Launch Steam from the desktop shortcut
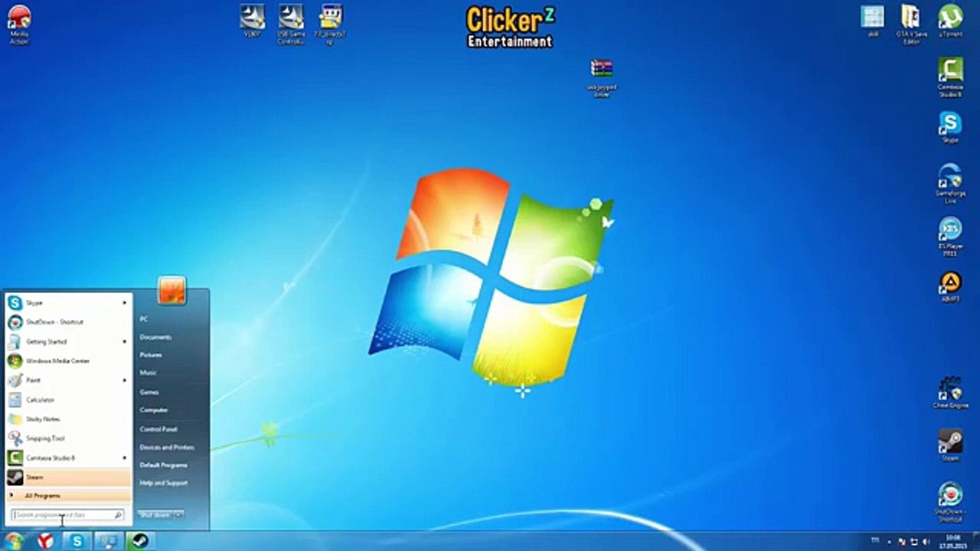 click(950, 445)
